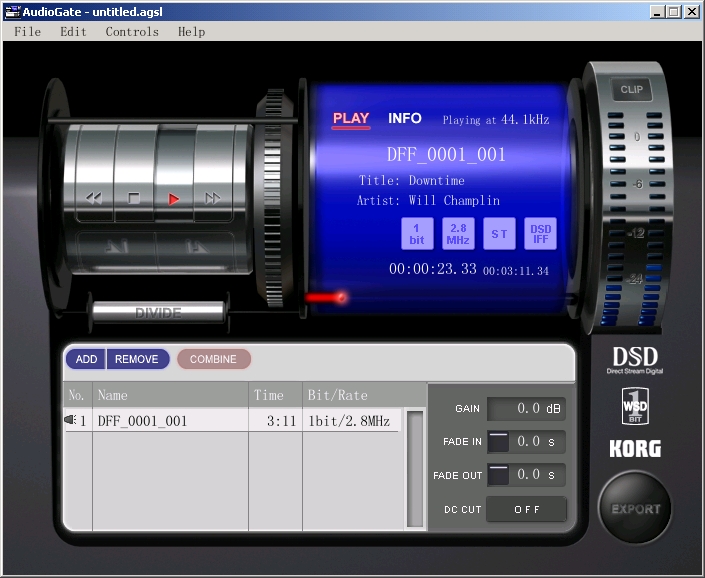This screenshot has width=705, height=578.
Task: Select the DFF_0001_001 row in song list
Action: [232, 420]
